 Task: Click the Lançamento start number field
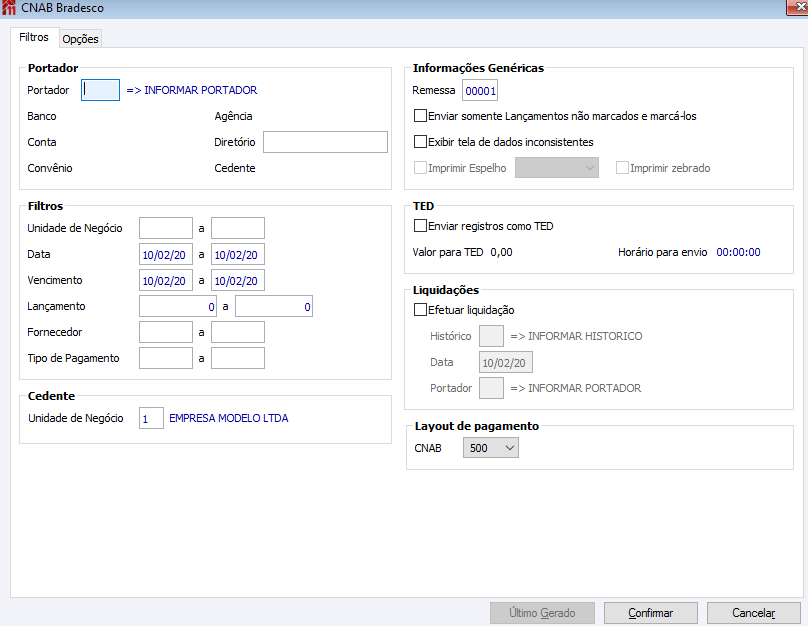pyautogui.click(x=178, y=307)
